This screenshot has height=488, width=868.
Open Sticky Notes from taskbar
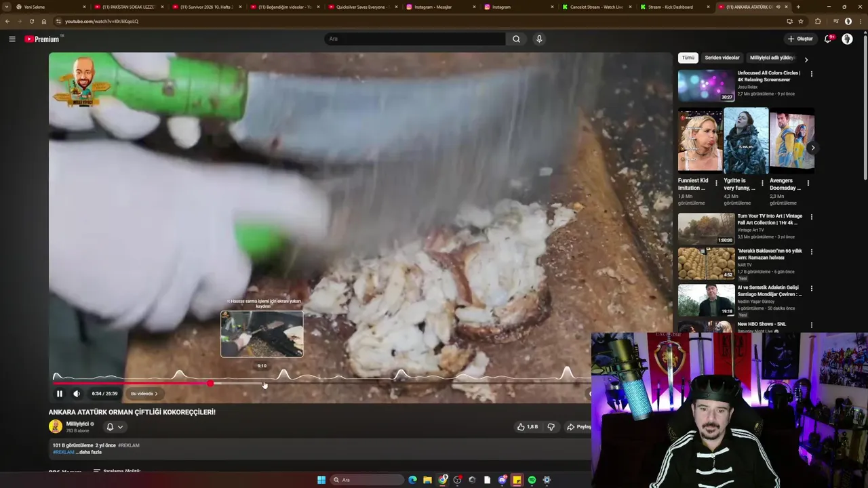(x=517, y=480)
